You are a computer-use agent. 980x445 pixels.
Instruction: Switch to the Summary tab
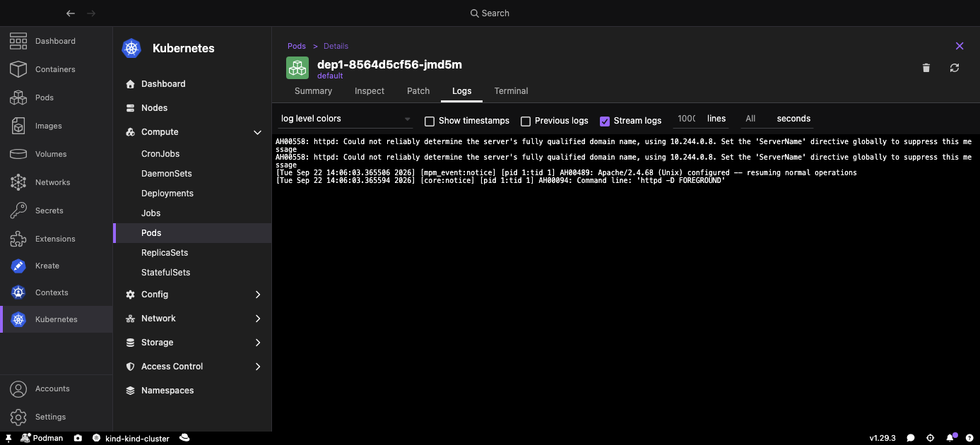pyautogui.click(x=313, y=91)
